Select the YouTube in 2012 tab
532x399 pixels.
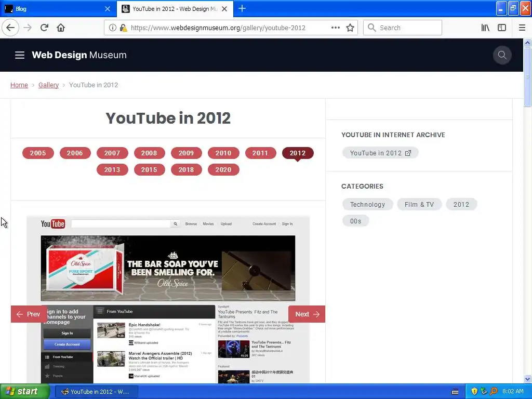click(175, 9)
